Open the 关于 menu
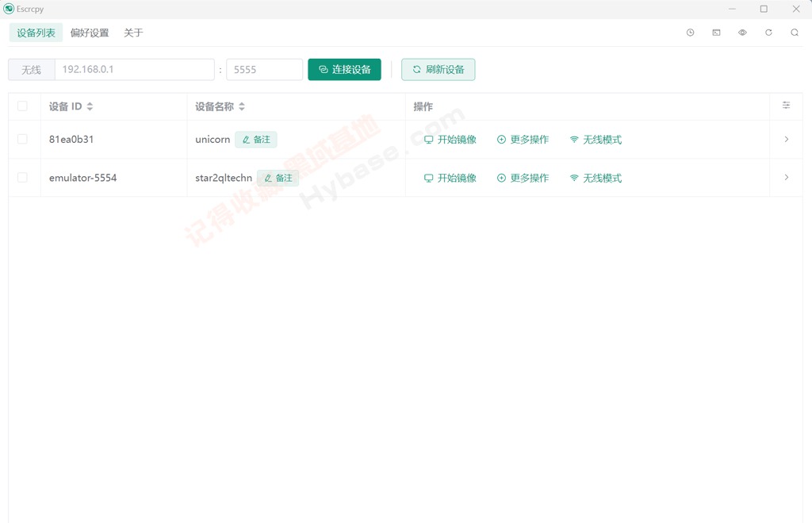This screenshot has height=523, width=812. coord(132,33)
